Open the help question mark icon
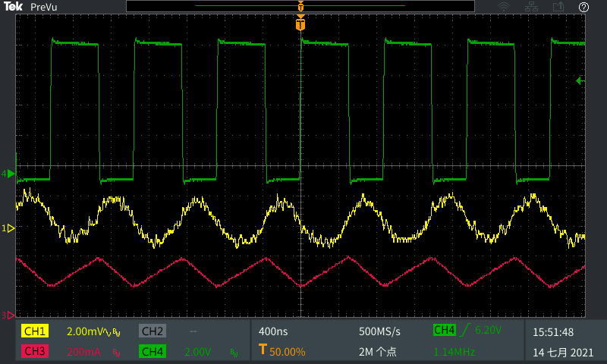Screen dimensions: 607x364 (x=583, y=7)
